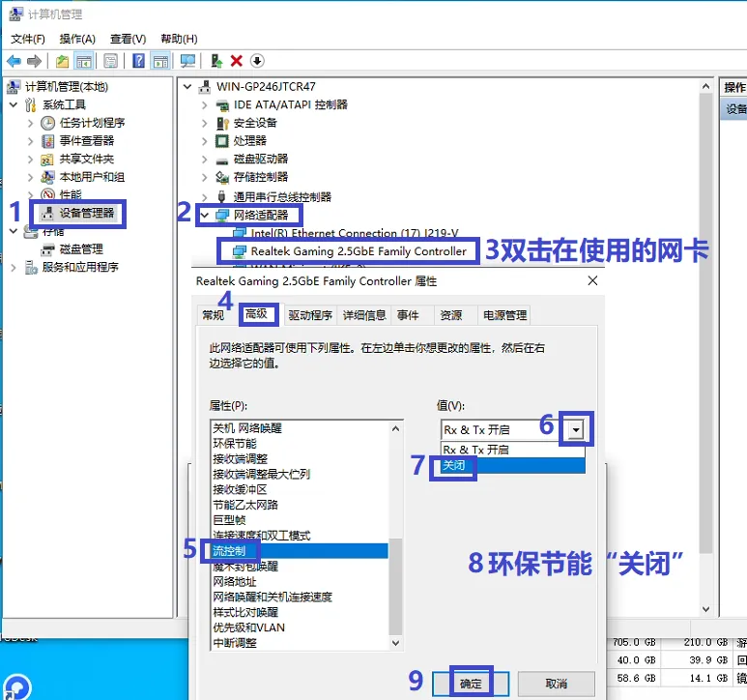The image size is (747, 700).
Task: Click device tree scrollbar down arrow
Action: point(706,609)
